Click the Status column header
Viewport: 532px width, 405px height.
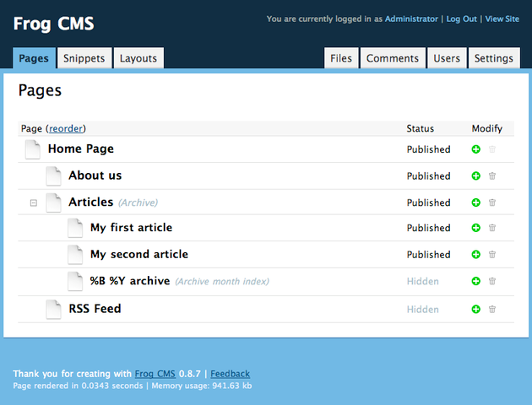click(x=421, y=128)
